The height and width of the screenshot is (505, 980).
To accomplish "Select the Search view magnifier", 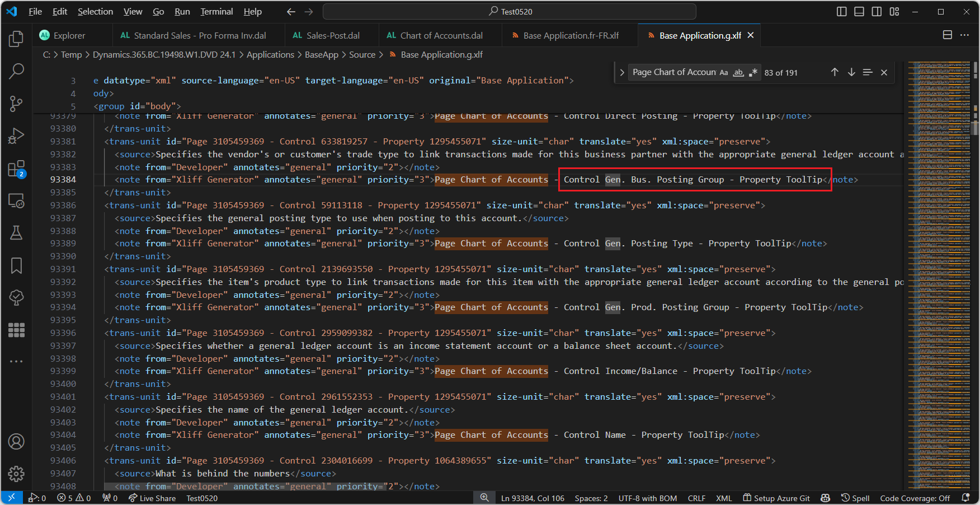I will click(16, 72).
